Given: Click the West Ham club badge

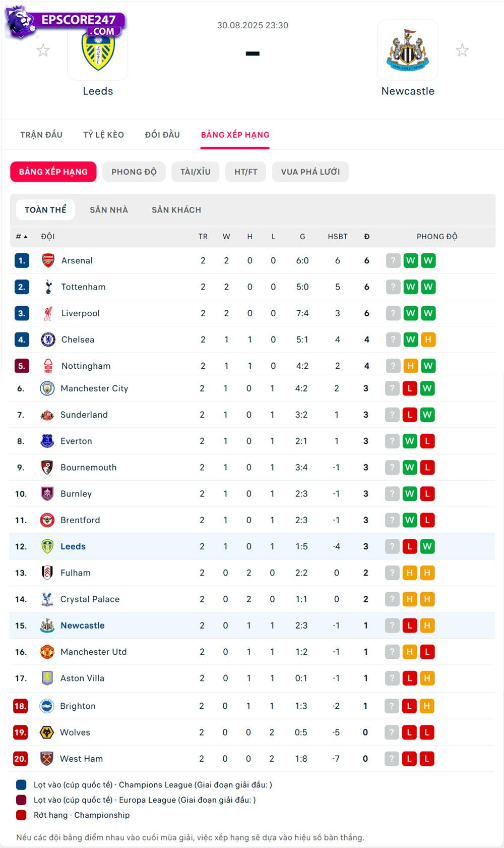Looking at the screenshot, I should tap(47, 759).
